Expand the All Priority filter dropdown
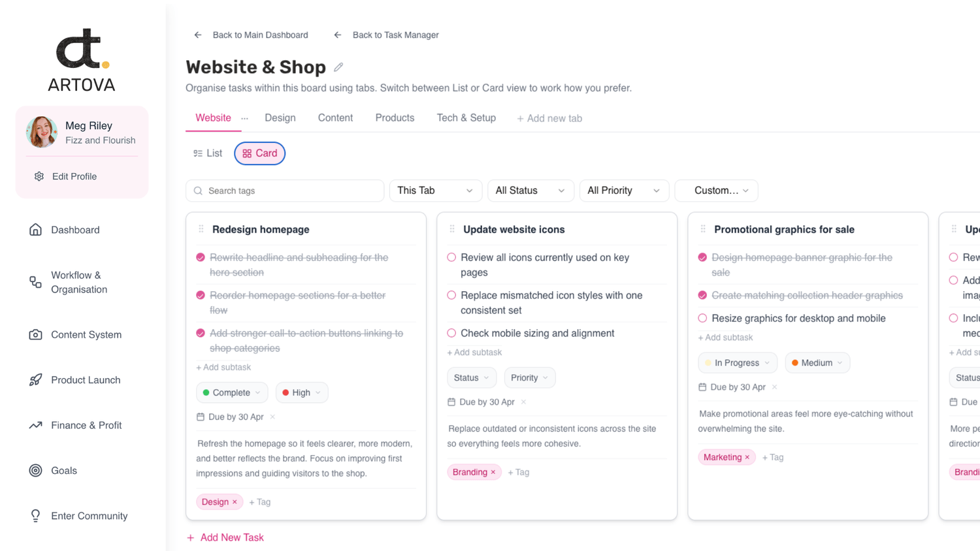 [623, 191]
